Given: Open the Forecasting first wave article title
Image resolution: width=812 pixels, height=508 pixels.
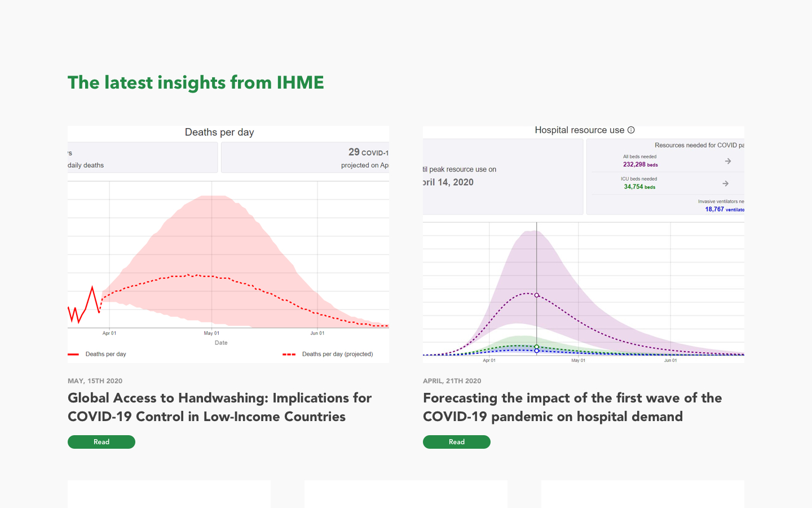Looking at the screenshot, I should (x=572, y=407).
